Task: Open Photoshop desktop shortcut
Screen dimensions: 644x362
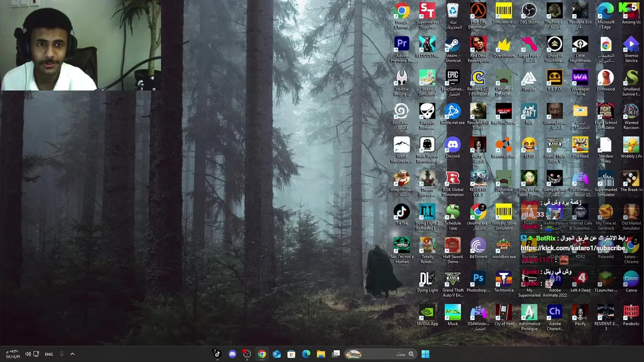Action: (478, 282)
